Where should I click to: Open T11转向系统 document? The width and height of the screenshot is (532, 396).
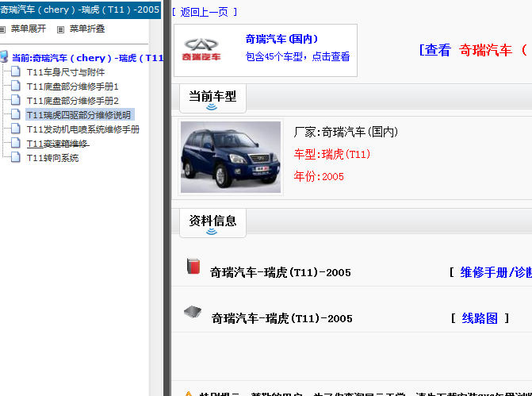(x=52, y=158)
